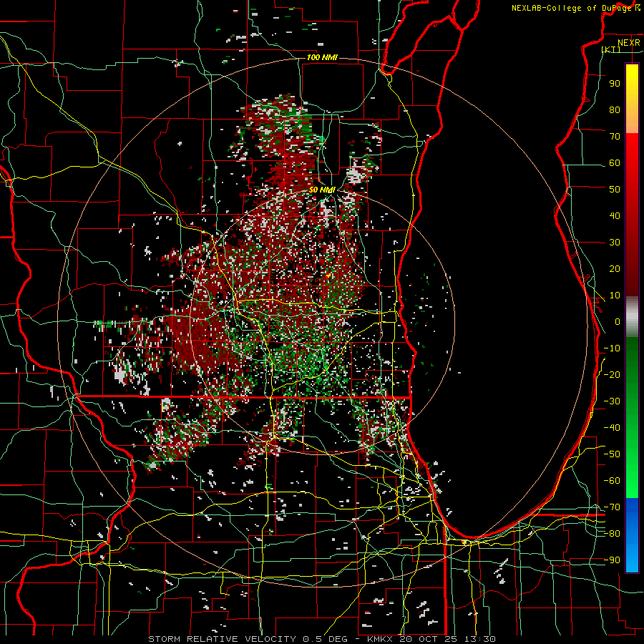Click the 20 knot label on the scale
Screen dimensions: 644x644
pos(615,268)
